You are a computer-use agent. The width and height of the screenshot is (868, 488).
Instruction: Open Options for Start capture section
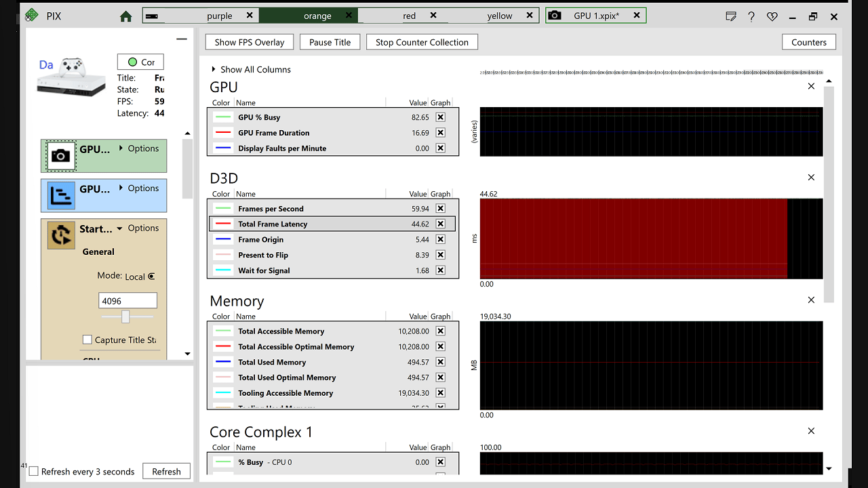click(x=139, y=228)
